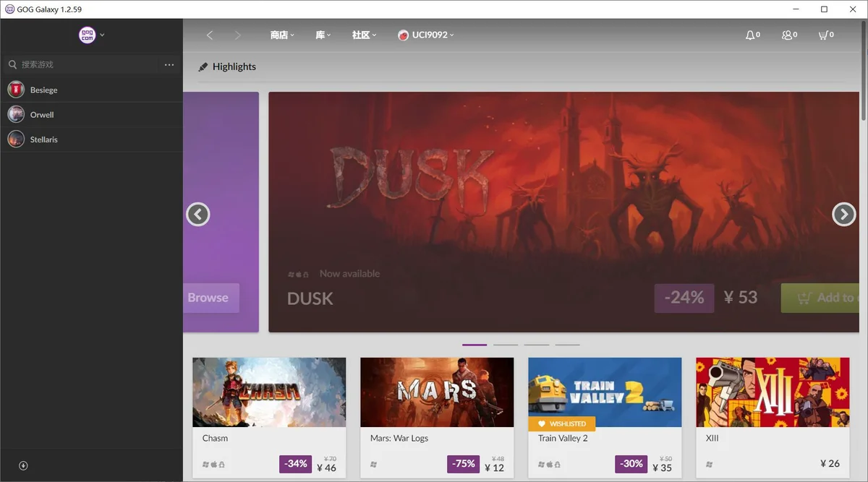
Task: Show next highlight slide
Action: coord(844,214)
